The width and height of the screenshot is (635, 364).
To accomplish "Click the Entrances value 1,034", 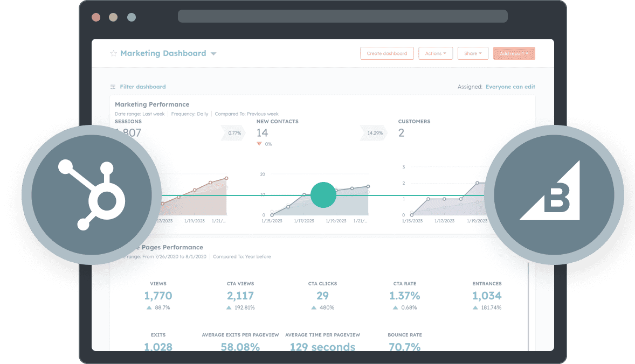I will (x=487, y=296).
